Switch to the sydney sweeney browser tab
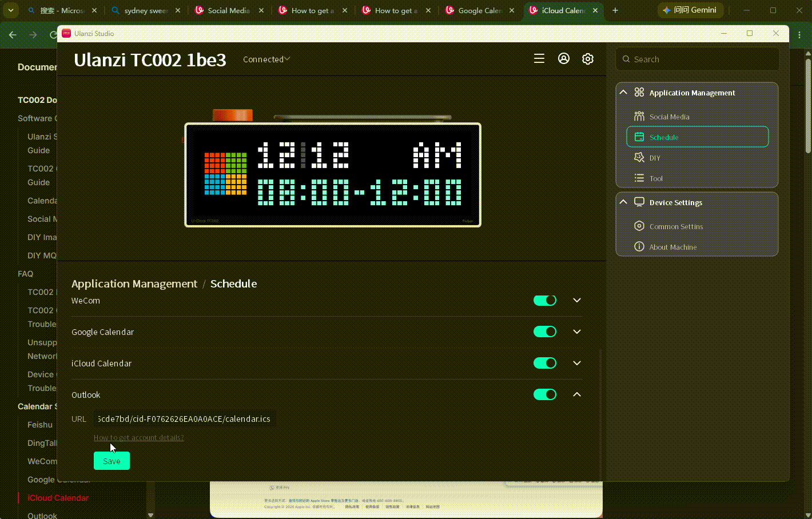 146,10
